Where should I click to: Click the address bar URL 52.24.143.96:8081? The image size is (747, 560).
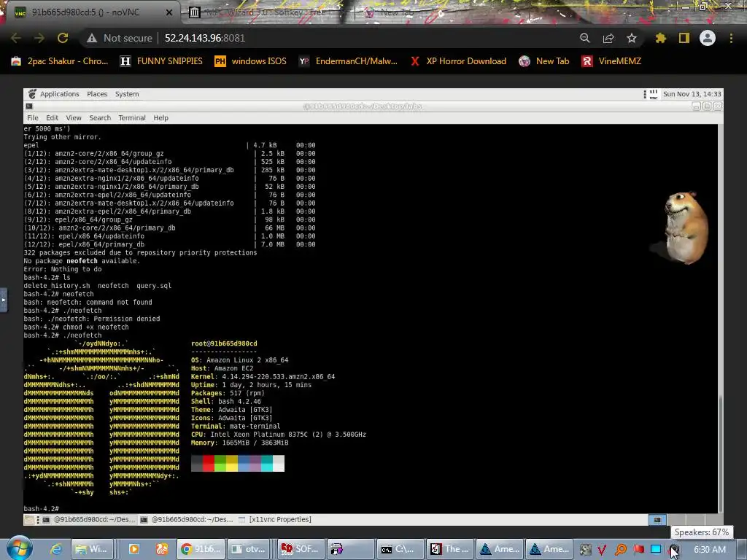point(205,38)
